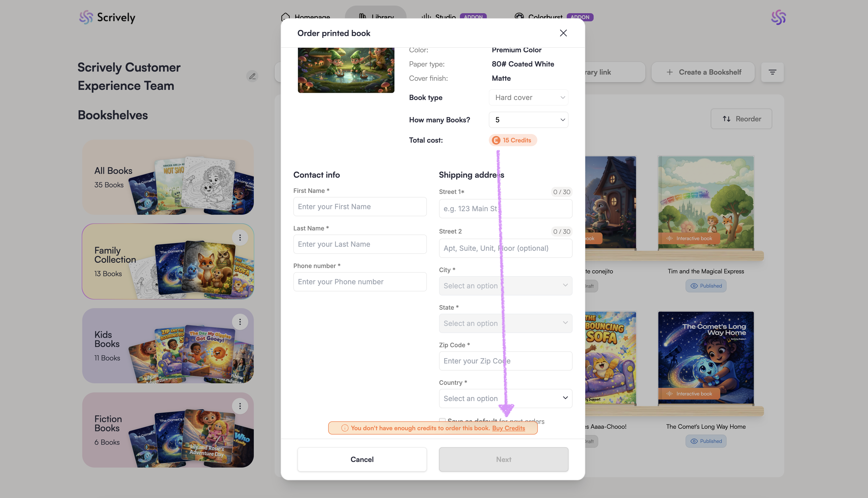Open the library filter icon button

click(x=772, y=72)
